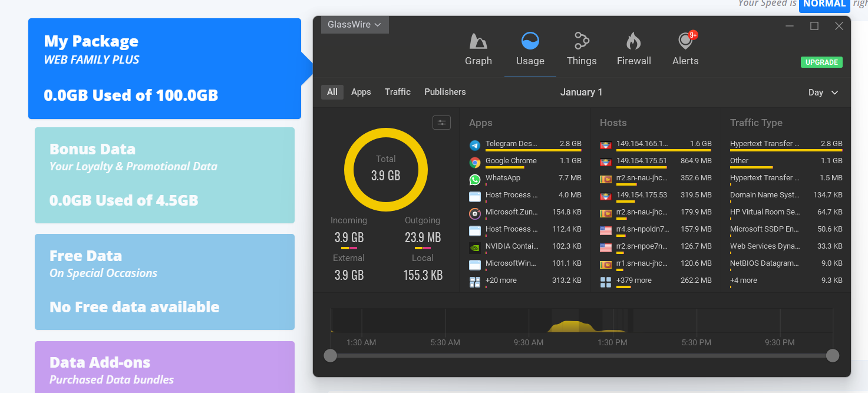Viewport: 868px width, 393px height.
Task: Open the Alerts icon with badge
Action: click(x=686, y=41)
